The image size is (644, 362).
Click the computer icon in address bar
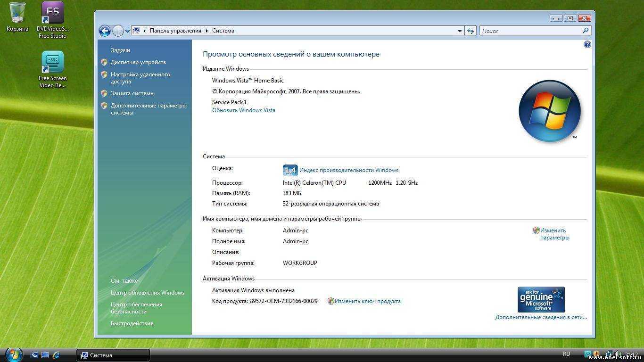coord(136,31)
